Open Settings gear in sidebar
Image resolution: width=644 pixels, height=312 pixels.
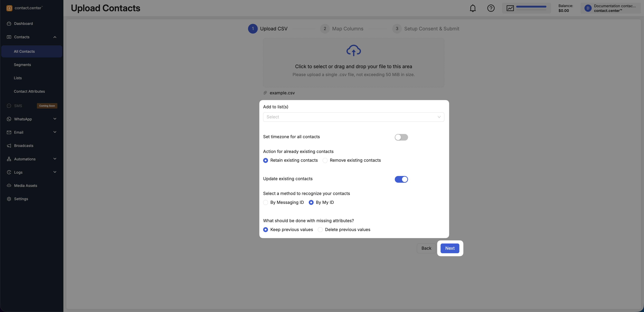click(x=21, y=199)
